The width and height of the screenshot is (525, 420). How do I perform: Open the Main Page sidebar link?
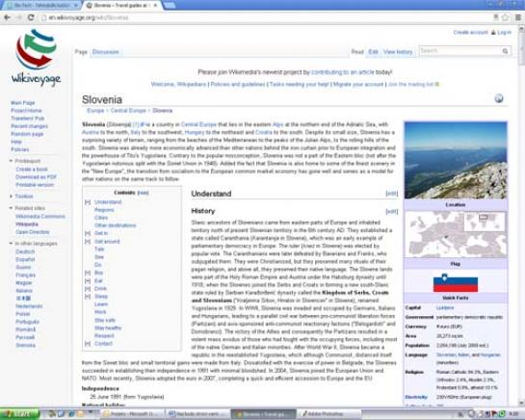coord(23,103)
